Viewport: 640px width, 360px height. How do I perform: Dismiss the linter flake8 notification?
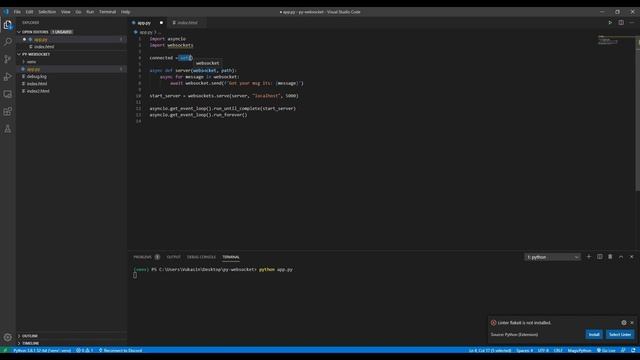[632, 322]
